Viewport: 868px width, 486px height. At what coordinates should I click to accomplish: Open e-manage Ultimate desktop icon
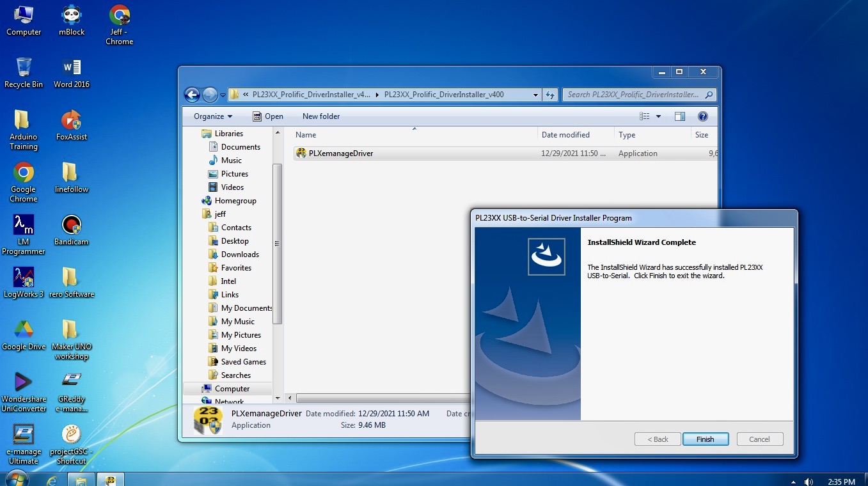(24, 444)
